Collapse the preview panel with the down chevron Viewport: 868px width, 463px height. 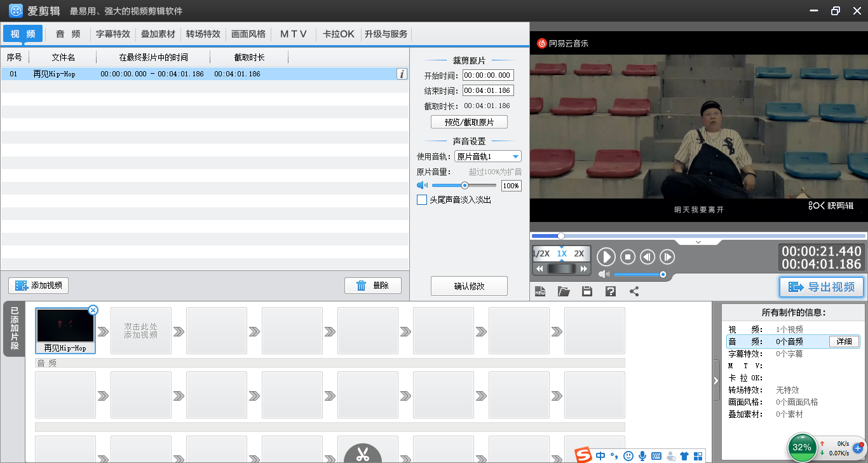(698, 242)
